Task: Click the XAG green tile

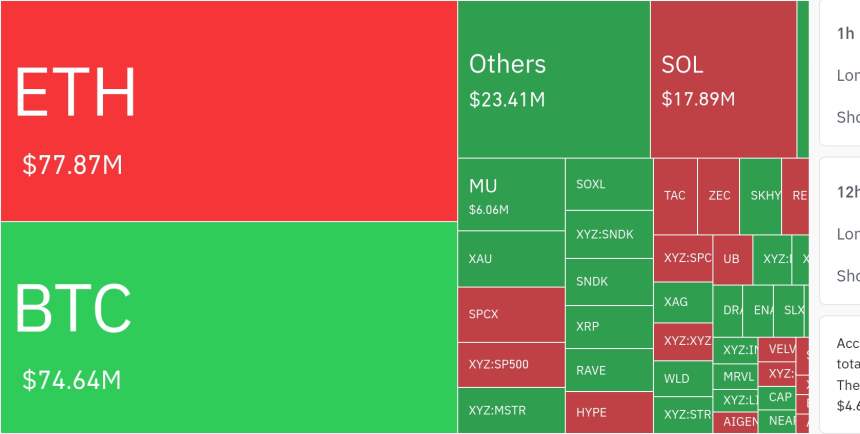Action: click(683, 302)
